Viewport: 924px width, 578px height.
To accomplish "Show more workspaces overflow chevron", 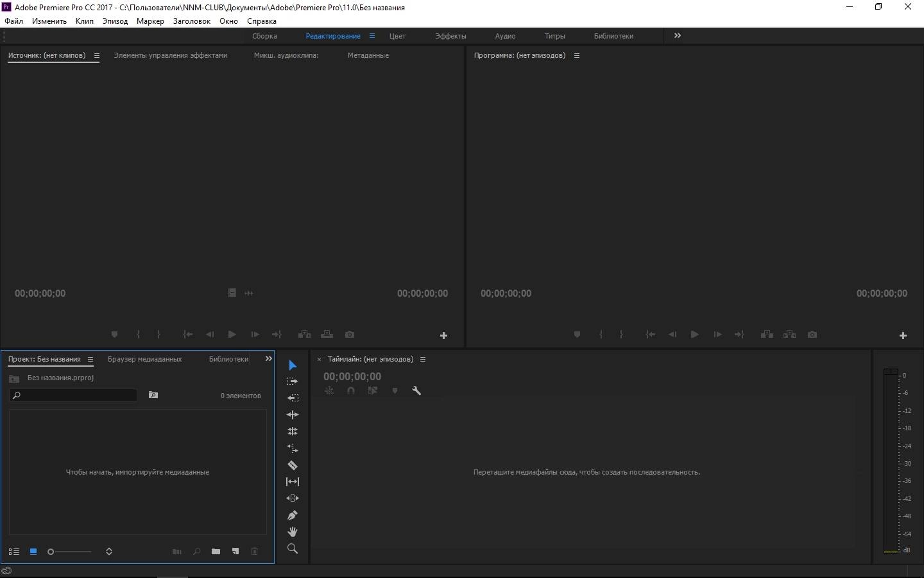I will tap(678, 36).
